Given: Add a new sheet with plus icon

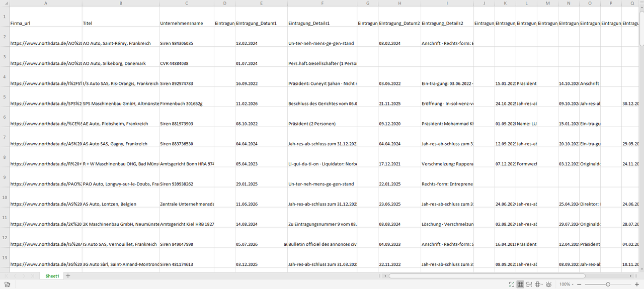Looking at the screenshot, I should pyautogui.click(x=68, y=276).
